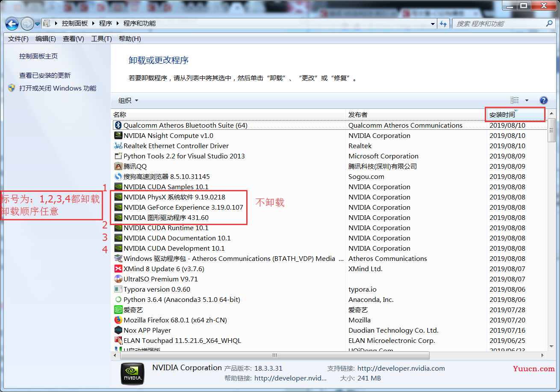The image size is (560, 392).
Task: Expand the address bar history dropdown
Action: click(433, 23)
